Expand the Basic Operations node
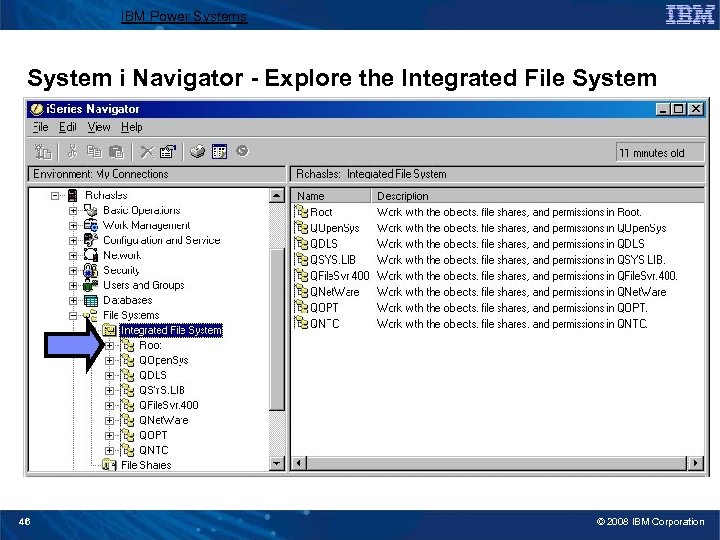This screenshot has height=540, width=720. tap(73, 211)
